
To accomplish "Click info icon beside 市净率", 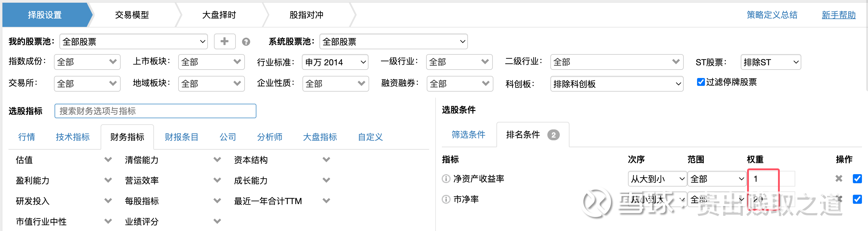I will [x=446, y=199].
